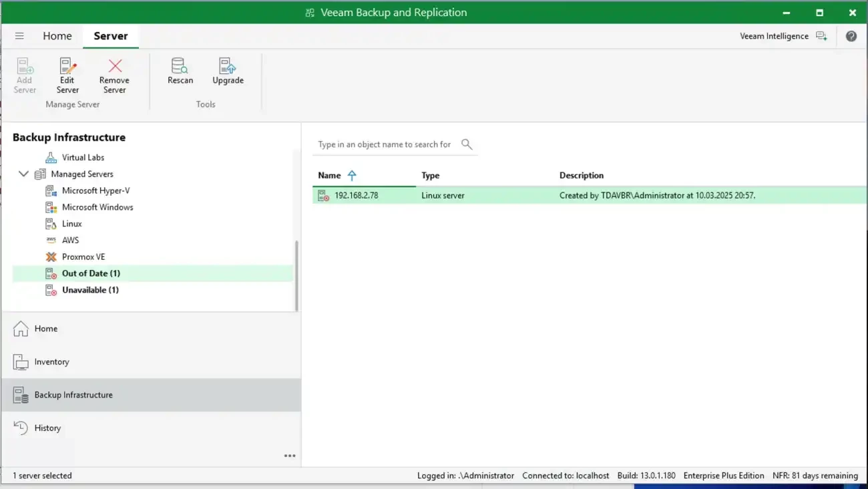Screen dimensions: 868x489
Task: Sort by the Name column header
Action: (x=329, y=176)
